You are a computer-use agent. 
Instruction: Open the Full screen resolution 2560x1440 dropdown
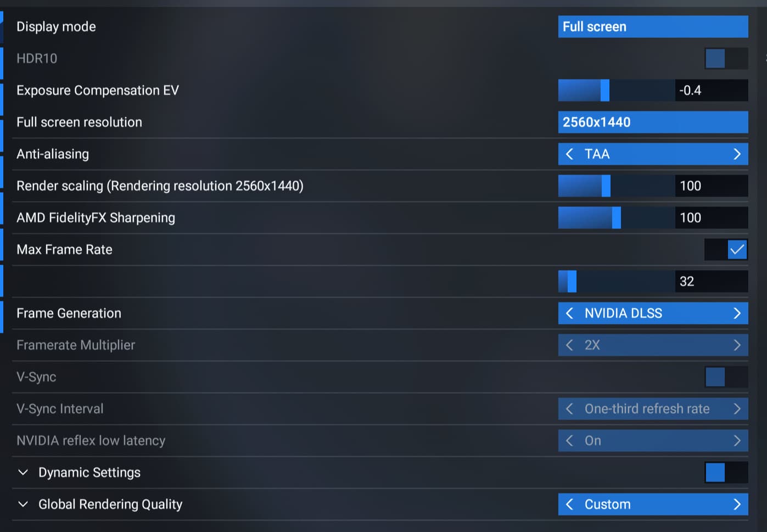(653, 122)
